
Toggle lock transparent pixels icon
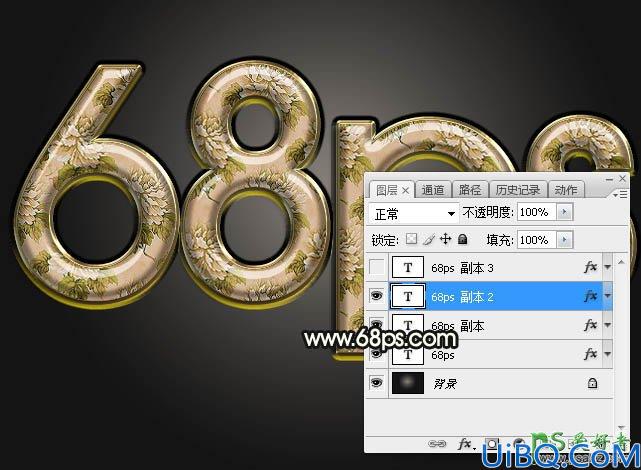tap(411, 239)
